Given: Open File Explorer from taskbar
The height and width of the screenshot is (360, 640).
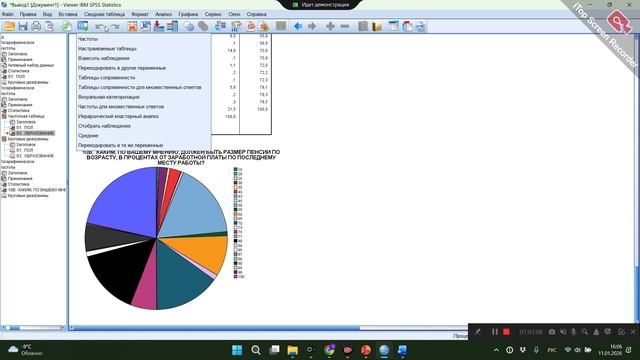Looking at the screenshot, I should tap(293, 350).
